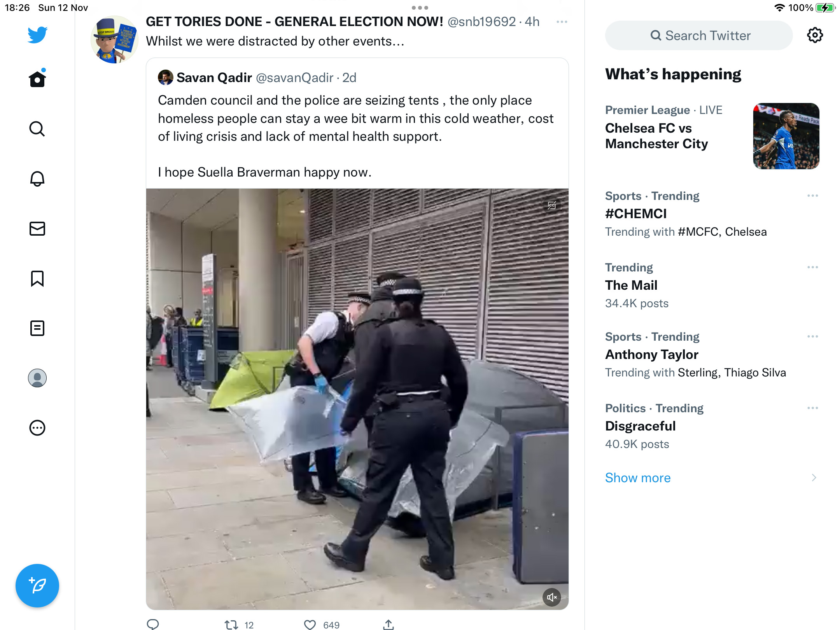Open the Home feed icon

(x=37, y=79)
